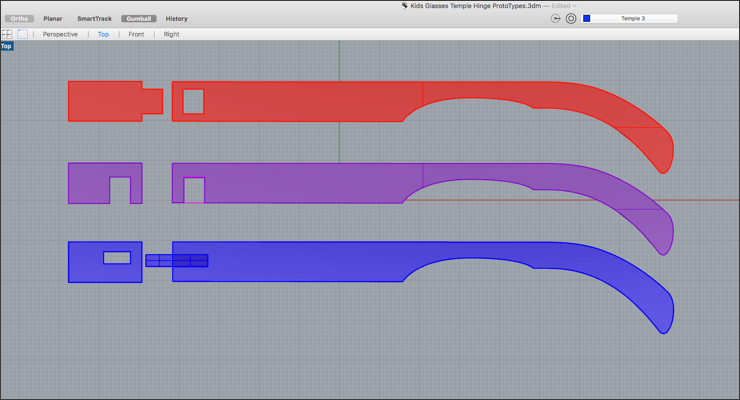The image size is (740, 400).
Task: Turn on SmartTrack
Action: click(x=94, y=19)
